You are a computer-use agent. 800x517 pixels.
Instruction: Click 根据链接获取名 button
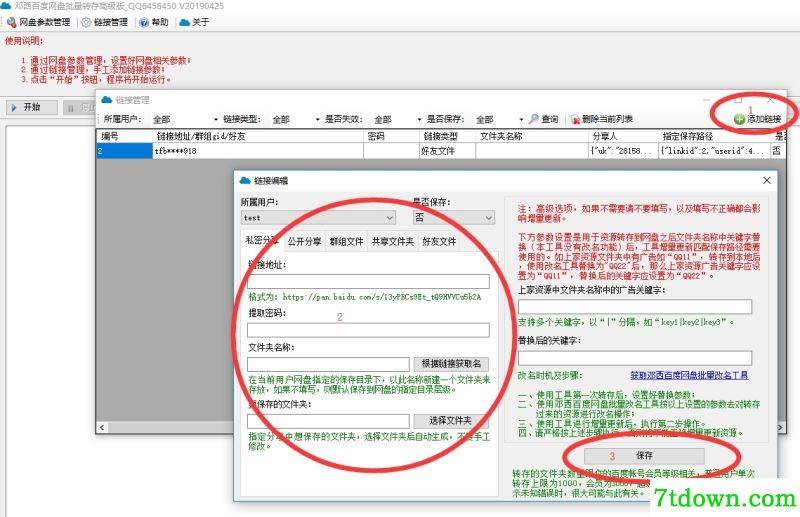[x=451, y=364]
